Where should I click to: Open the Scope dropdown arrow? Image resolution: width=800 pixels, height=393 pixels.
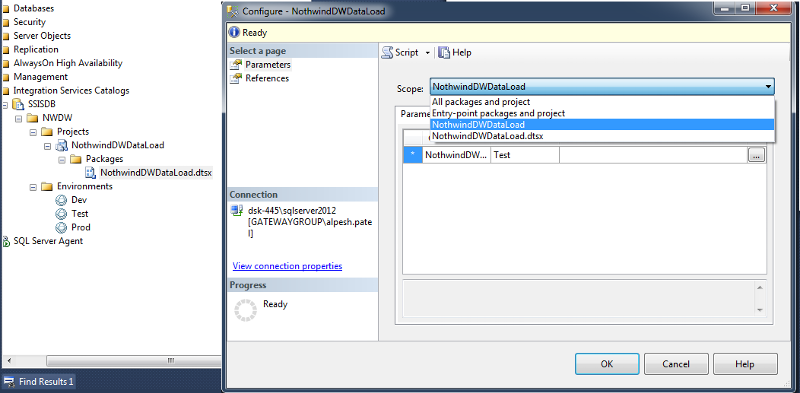point(768,87)
